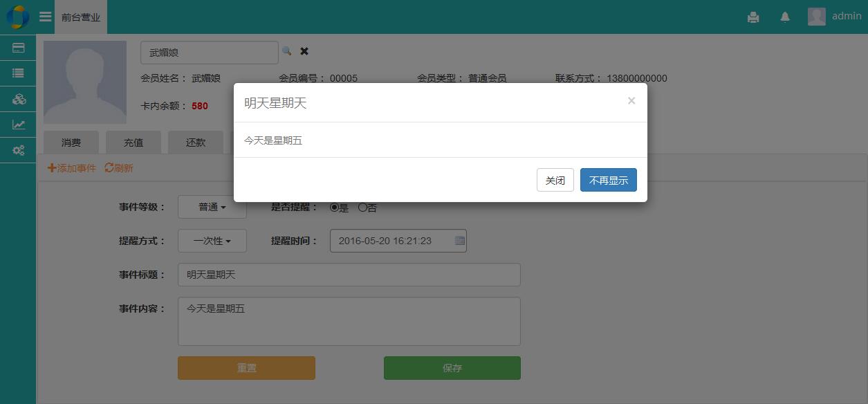Open the calendar picker for reminder time
Screen dimensions: 868x404
coord(460,241)
